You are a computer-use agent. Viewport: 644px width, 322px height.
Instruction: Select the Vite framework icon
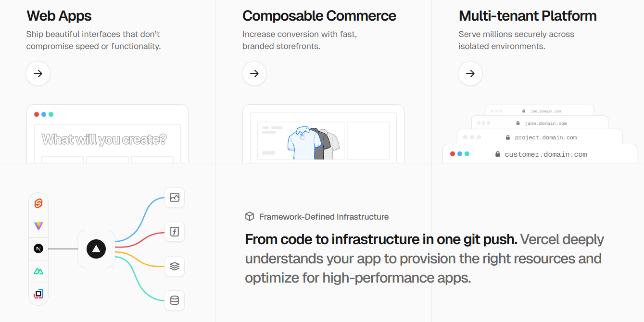pyautogui.click(x=38, y=226)
